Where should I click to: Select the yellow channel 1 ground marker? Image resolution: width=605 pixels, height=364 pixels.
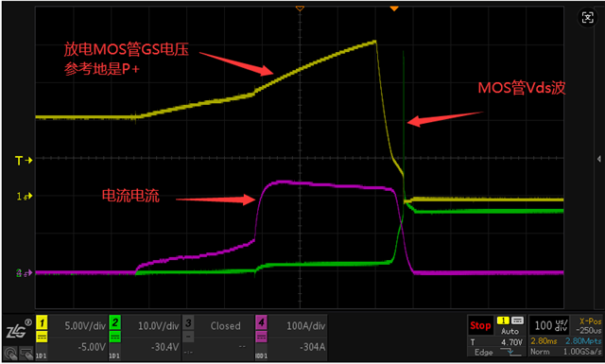[x=25, y=196]
